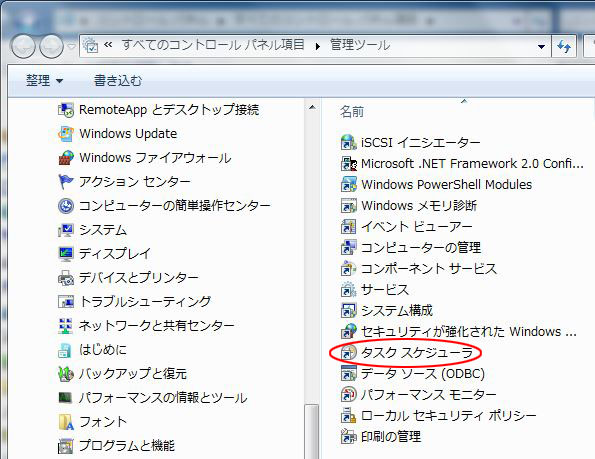Click the 管理ツール breadcrumb segment
Screen dimensions: 595x459
point(360,45)
